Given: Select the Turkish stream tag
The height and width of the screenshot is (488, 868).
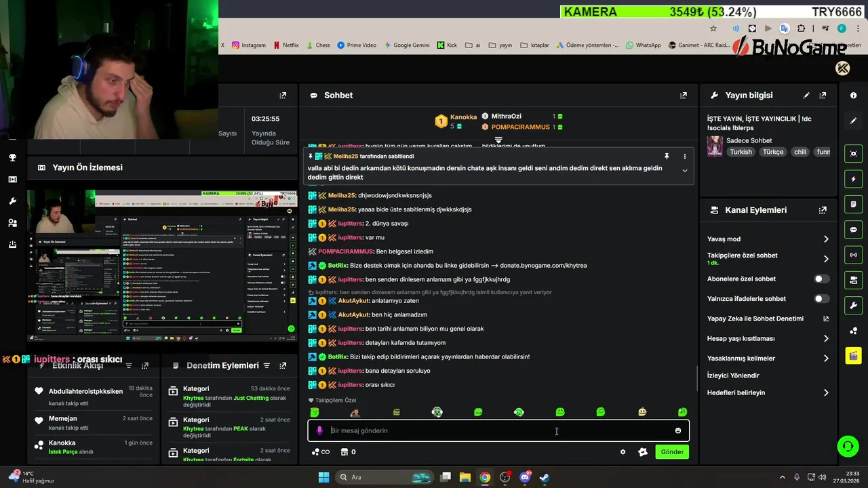Looking at the screenshot, I should (x=741, y=152).
